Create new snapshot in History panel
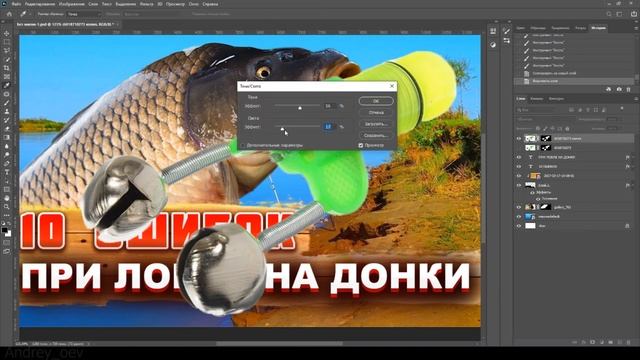This screenshot has height=360, width=640. click(x=619, y=89)
